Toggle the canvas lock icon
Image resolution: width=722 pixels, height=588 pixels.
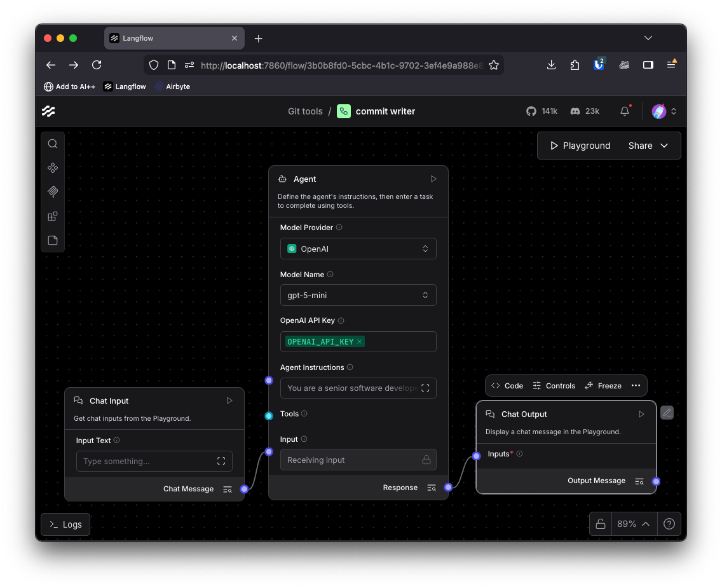tap(600, 524)
